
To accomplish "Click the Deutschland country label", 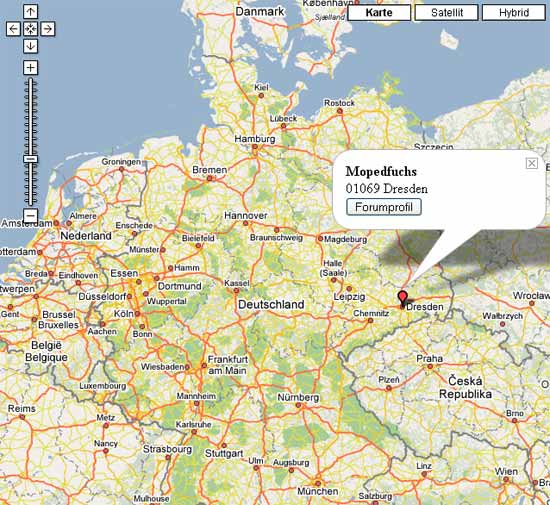I will 271,304.
